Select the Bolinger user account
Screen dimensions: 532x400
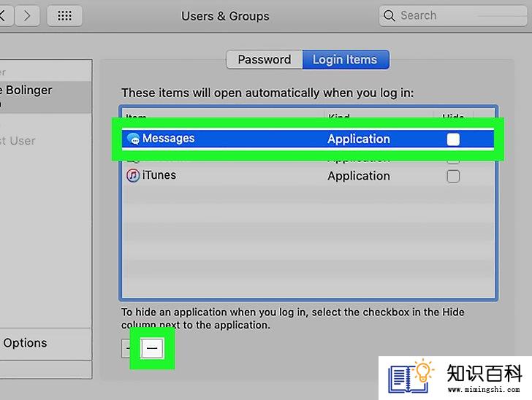45,96
